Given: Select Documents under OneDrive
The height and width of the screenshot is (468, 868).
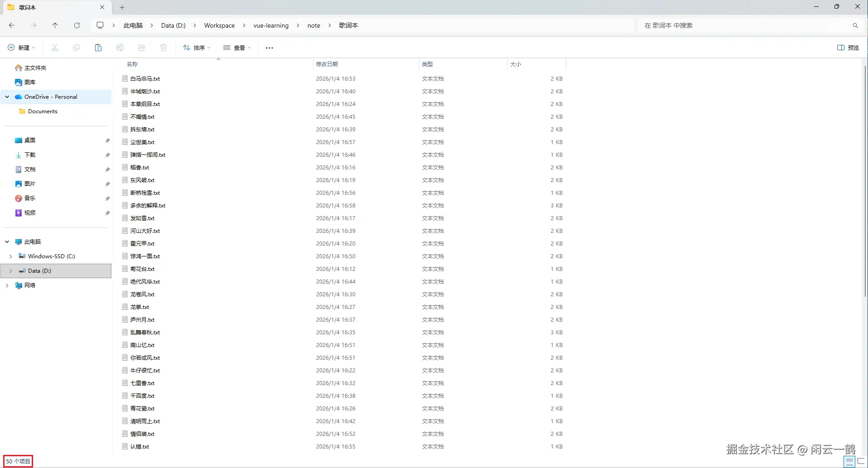Looking at the screenshot, I should point(43,111).
